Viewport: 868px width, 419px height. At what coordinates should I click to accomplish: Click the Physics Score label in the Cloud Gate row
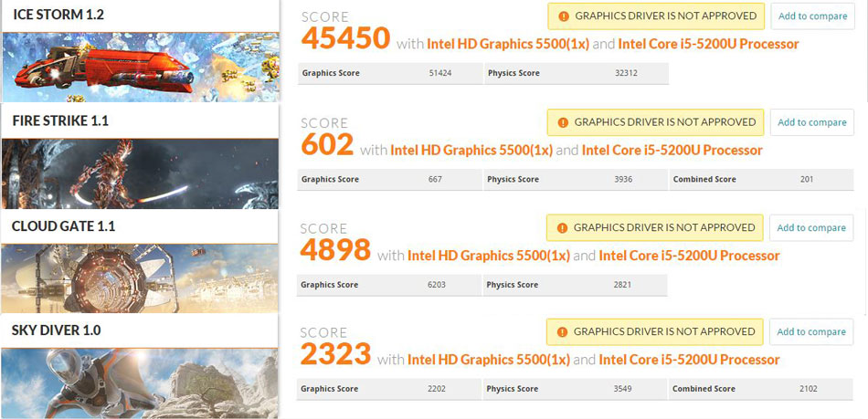pos(512,285)
